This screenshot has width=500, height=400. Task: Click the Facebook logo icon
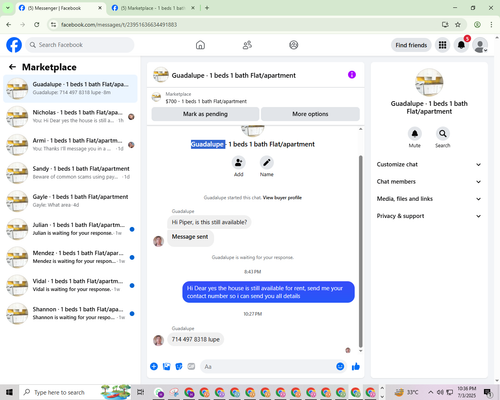[x=14, y=45]
